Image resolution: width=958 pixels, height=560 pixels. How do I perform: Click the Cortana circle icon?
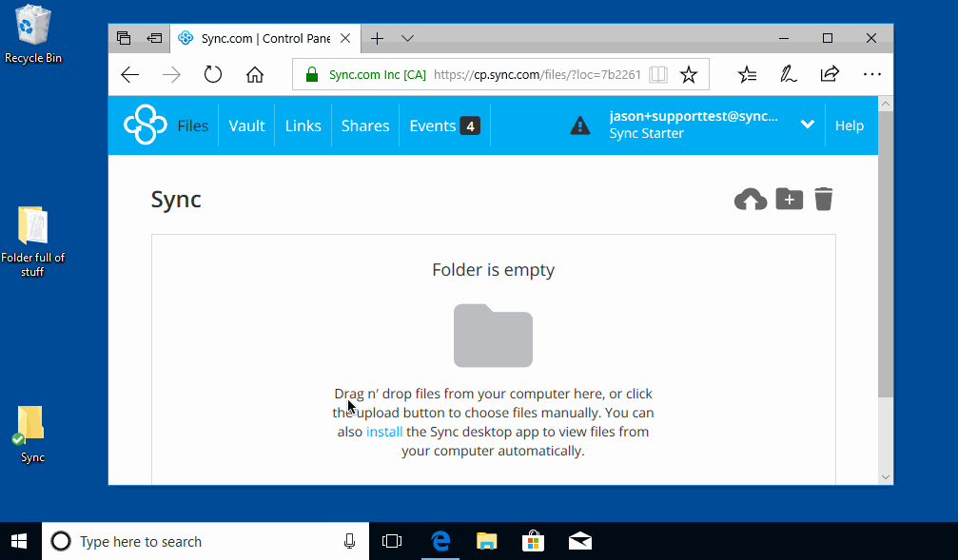[61, 541]
